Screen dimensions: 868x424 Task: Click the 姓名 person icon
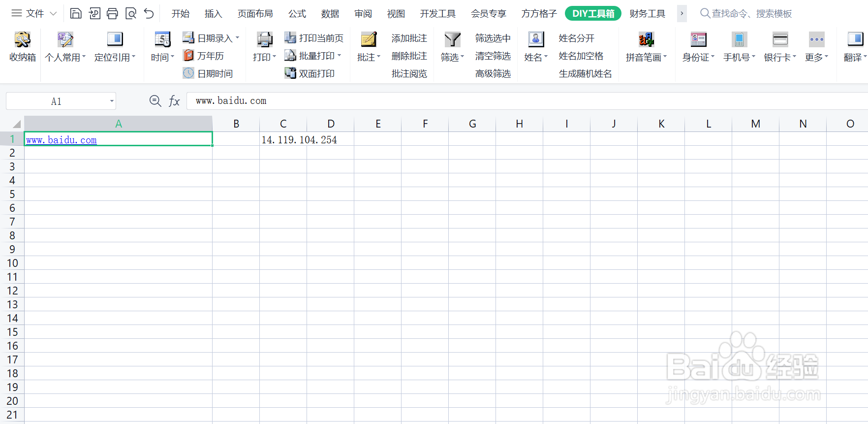[536, 39]
